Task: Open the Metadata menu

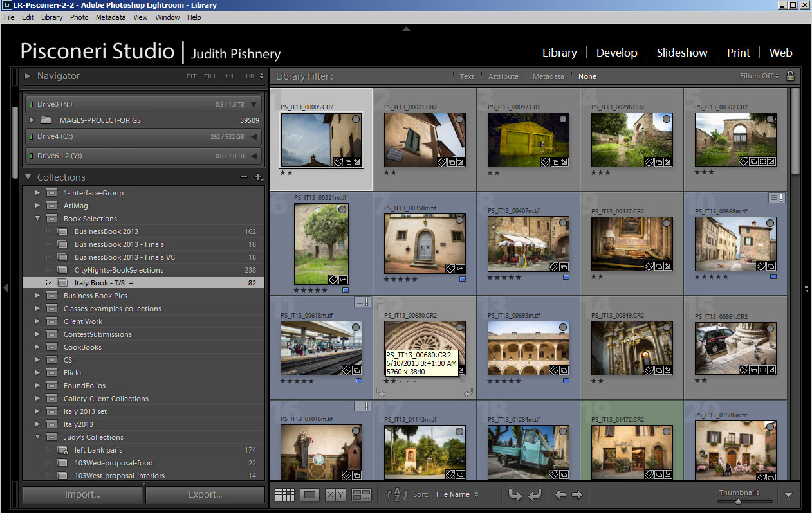Action: click(x=111, y=17)
